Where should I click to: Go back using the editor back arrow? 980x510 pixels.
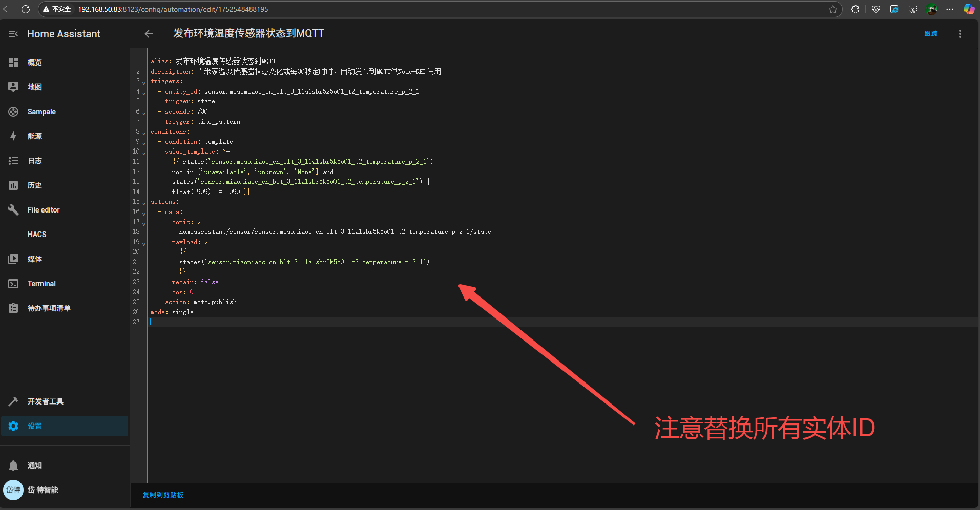tap(149, 34)
